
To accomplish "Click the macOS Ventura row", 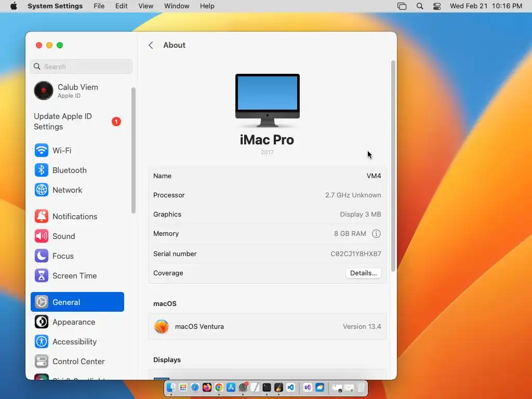I will click(268, 326).
